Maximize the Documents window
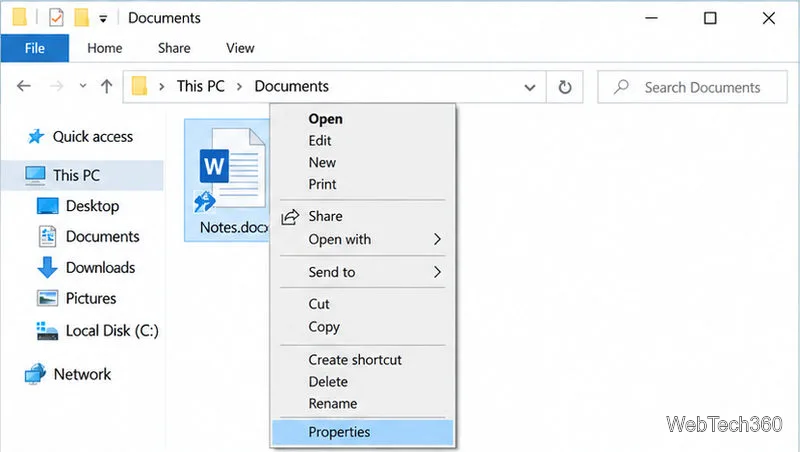Screen dimensions: 800x452 pos(710,18)
